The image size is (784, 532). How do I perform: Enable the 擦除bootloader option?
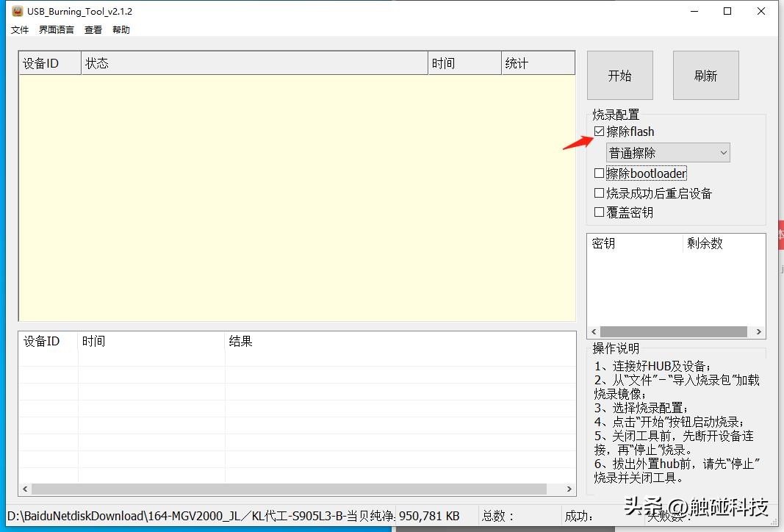(x=600, y=173)
